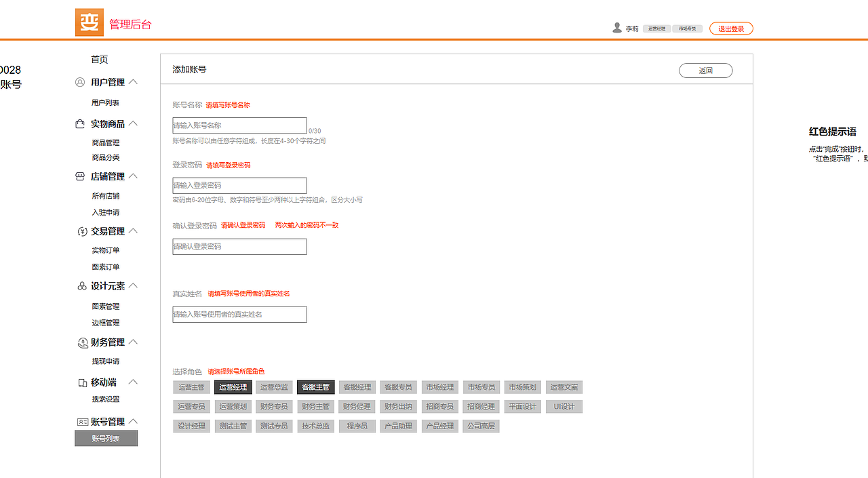This screenshot has height=478, width=868.
Task: Toggle the 财务主管 role tag
Action: coord(316,407)
